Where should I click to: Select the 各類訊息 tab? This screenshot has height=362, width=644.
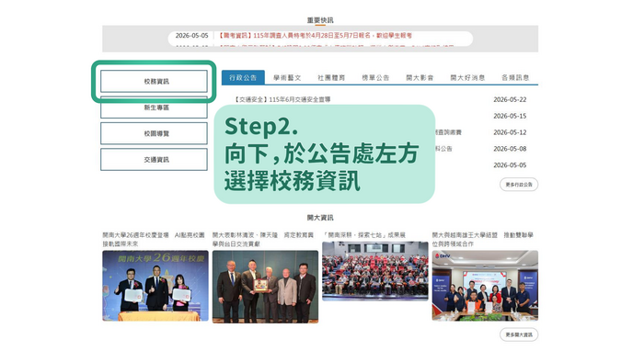tap(515, 77)
